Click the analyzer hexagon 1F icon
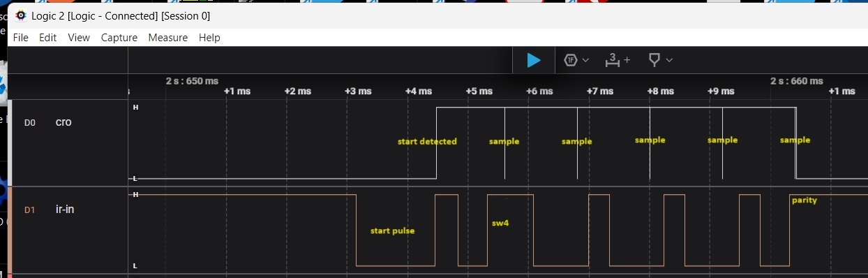Viewport: 868px width, 278px height. click(x=571, y=60)
